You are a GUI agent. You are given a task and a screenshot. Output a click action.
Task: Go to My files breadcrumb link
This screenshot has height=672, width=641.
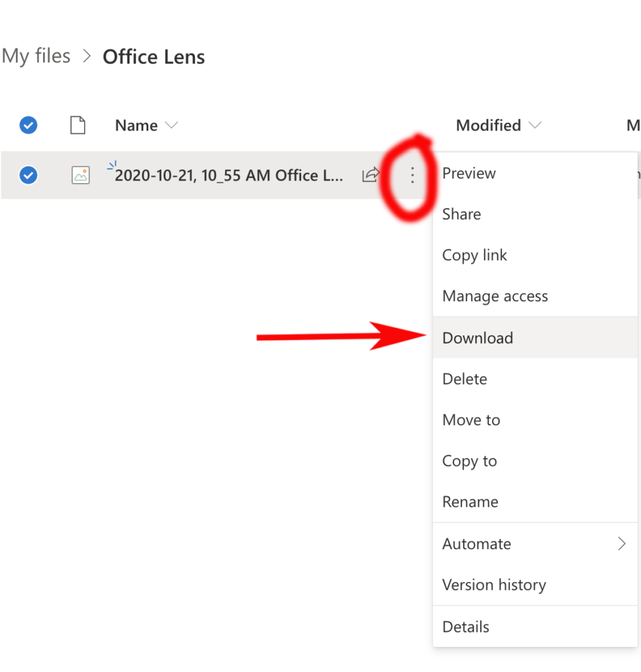click(36, 56)
